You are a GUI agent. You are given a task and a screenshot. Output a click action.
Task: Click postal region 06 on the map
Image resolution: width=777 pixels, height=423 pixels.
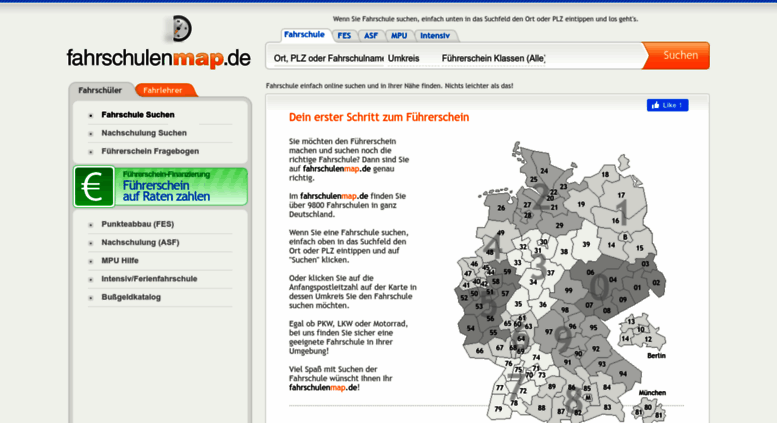point(590,272)
